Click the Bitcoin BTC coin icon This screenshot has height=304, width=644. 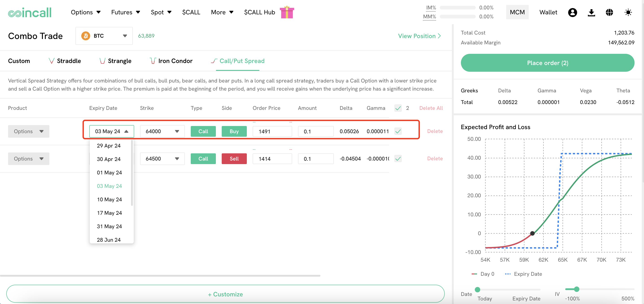pos(85,36)
